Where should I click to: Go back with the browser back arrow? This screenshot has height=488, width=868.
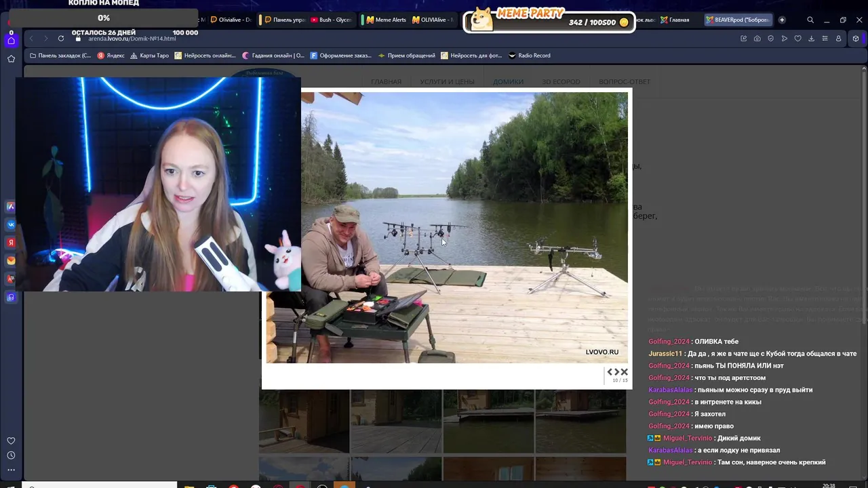(x=31, y=39)
